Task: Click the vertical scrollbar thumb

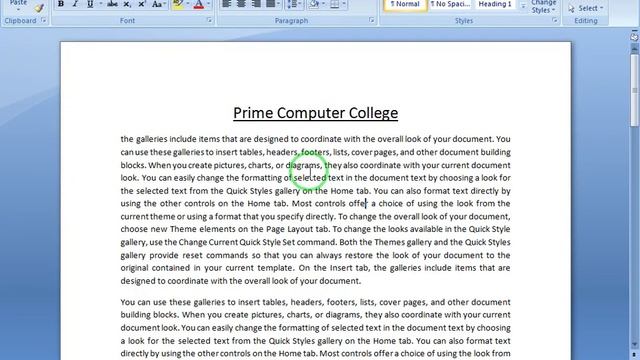Action: click(634, 91)
